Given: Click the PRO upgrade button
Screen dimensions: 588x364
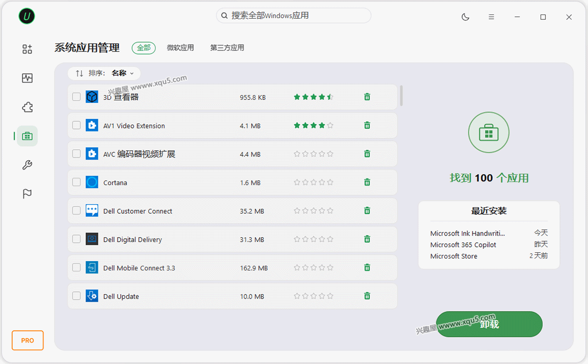Looking at the screenshot, I should point(28,341).
